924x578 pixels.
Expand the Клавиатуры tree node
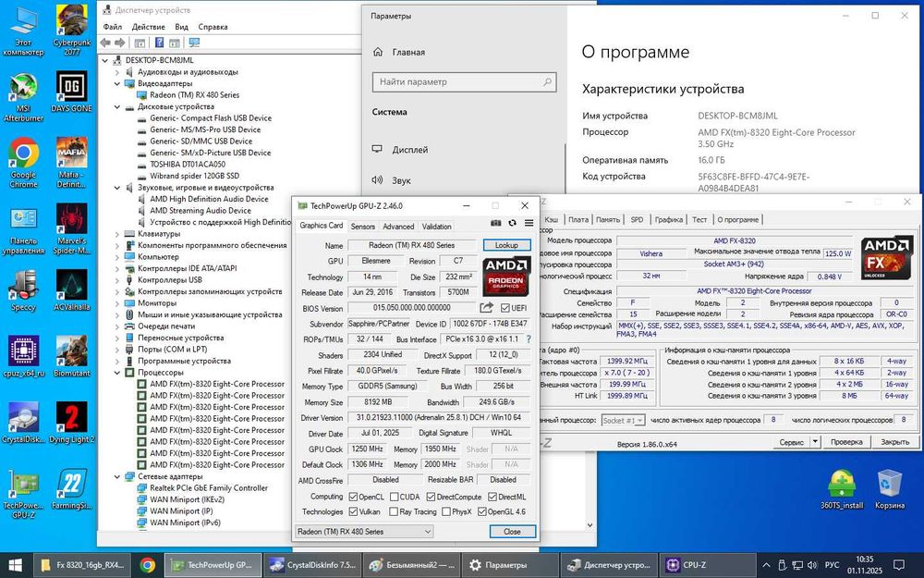tap(116, 234)
